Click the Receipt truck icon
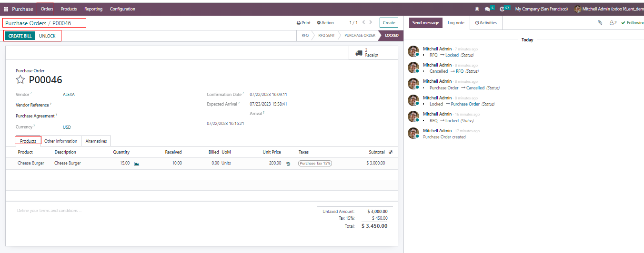The height and width of the screenshot is (253, 644). (359, 53)
